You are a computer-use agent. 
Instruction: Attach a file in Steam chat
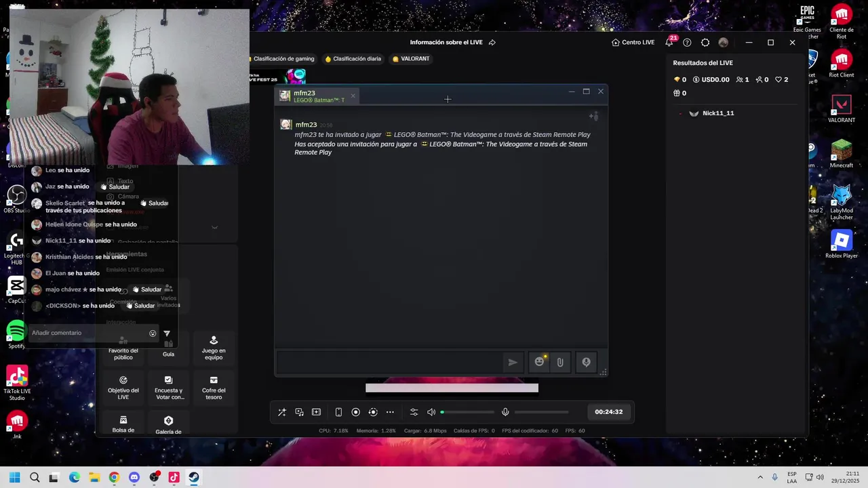click(x=560, y=362)
